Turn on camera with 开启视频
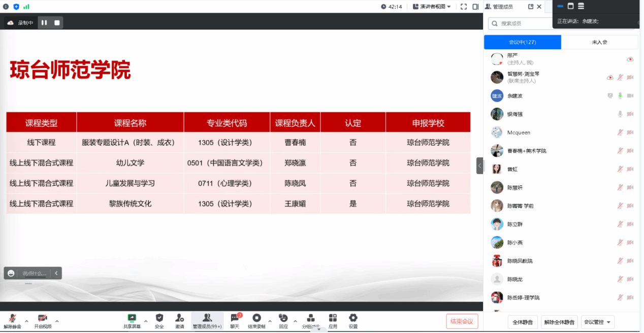This screenshot has width=644, height=333. pyautogui.click(x=43, y=318)
